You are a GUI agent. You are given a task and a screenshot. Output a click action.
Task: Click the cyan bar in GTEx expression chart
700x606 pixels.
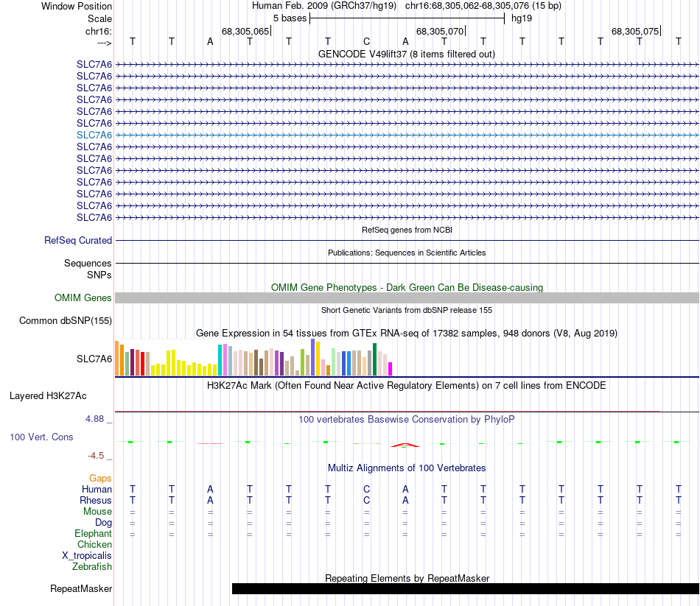click(x=220, y=359)
